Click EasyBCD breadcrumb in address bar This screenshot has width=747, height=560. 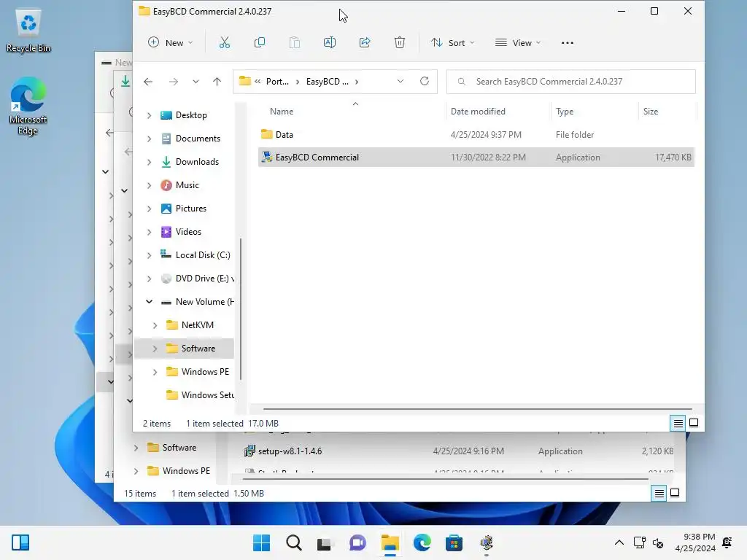point(328,82)
